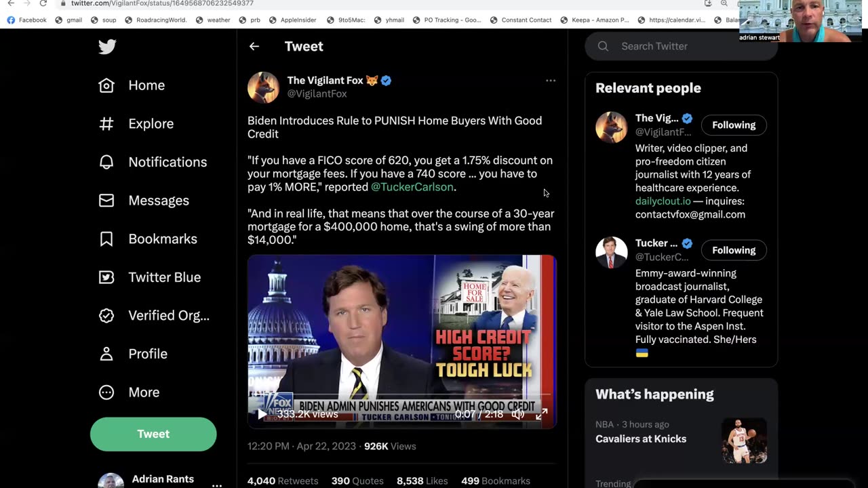Click the browser reload icon

(43, 3)
